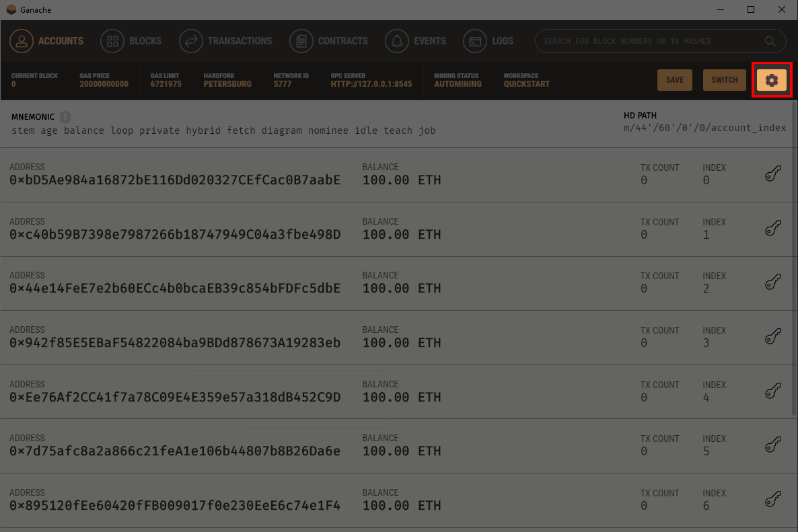Select address 0x7d75afc8a2a866c21feA1e106b44807b8B26Da6e
798x532 pixels.
point(175,451)
